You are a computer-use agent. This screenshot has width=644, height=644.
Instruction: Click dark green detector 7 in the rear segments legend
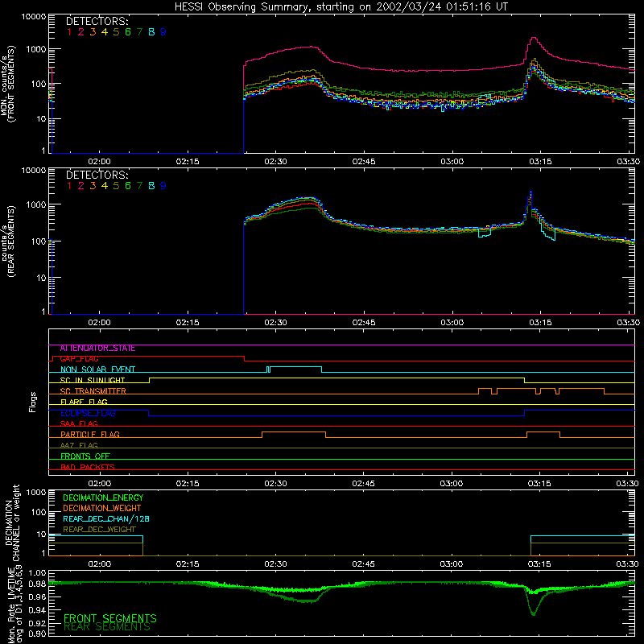(x=139, y=186)
